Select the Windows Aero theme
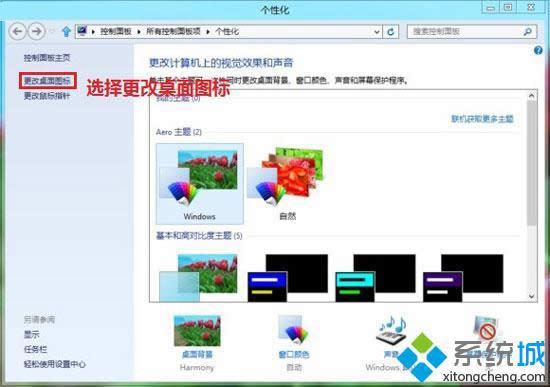Viewport: 550px width, 387px height. 200,184
